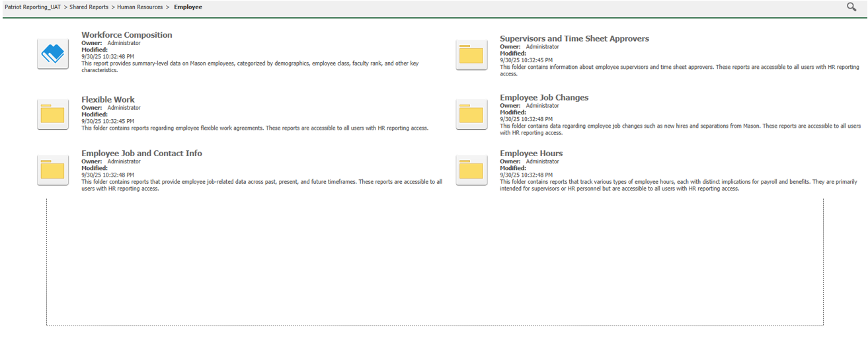868x352 pixels.
Task: Open the Employee Job and Contact Info folder icon
Action: (x=53, y=170)
